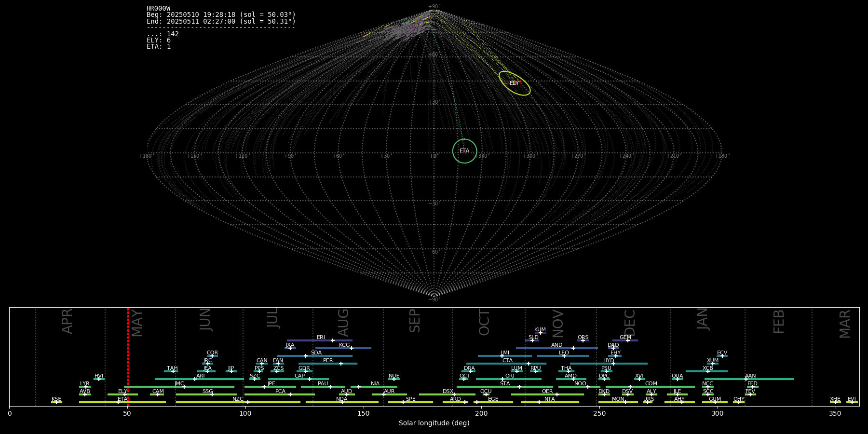Click the +300° longitude label on the map
868x434 pixels.
(529, 156)
